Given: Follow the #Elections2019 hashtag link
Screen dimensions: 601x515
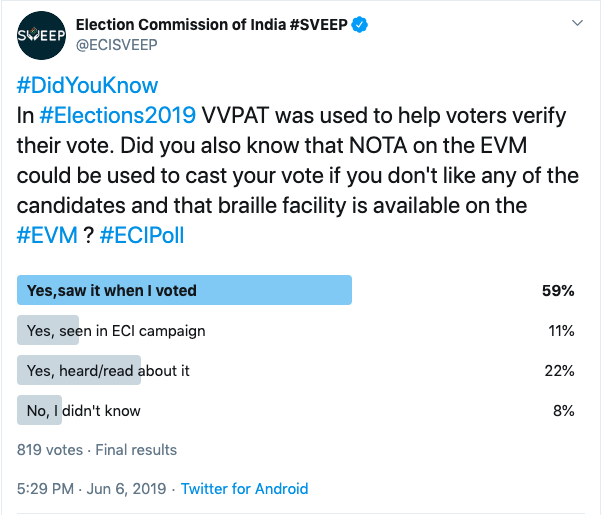Looking at the screenshot, I should [118, 115].
